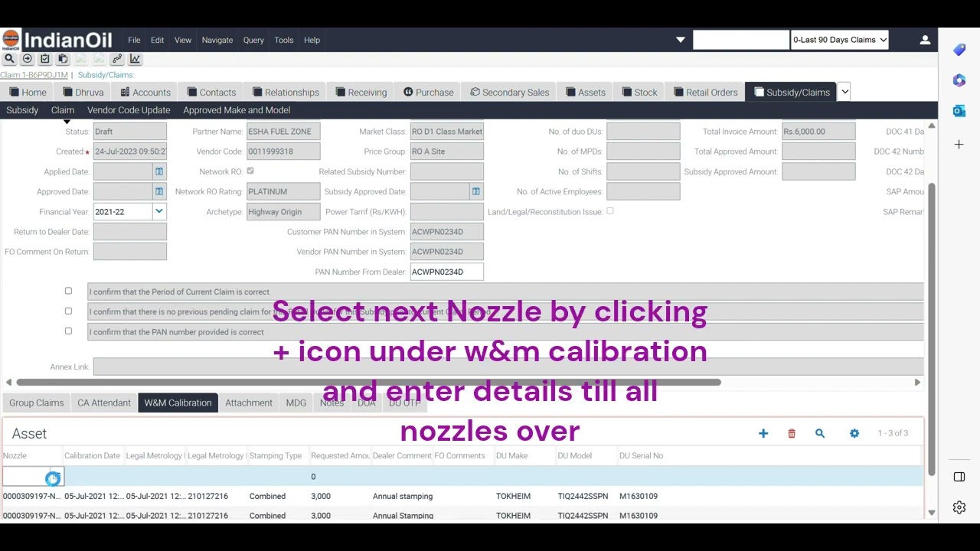The height and width of the screenshot is (551, 980).
Task: Switch to the CA Attendant tab
Action: pyautogui.click(x=104, y=403)
